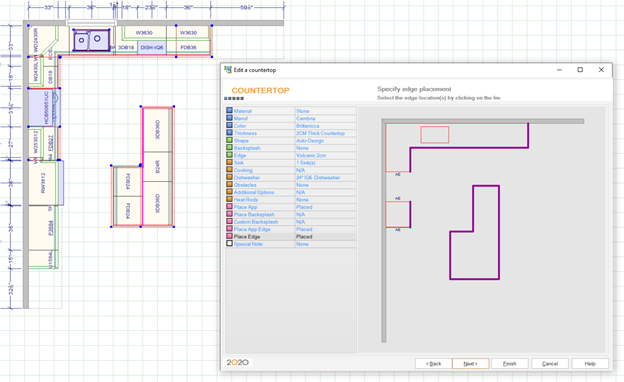Click the pink icon beside Custom Backsplash
This screenshot has height=382, width=624.
click(x=229, y=221)
